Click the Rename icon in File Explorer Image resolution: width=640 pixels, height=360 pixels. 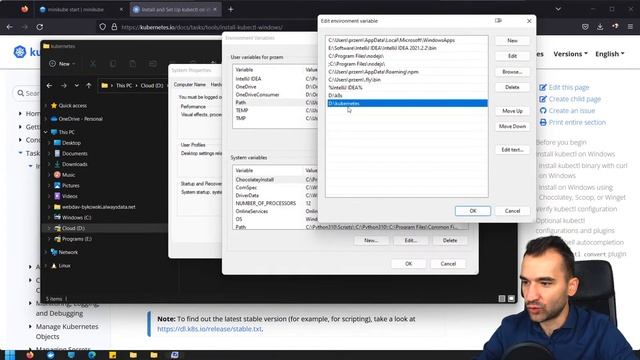coord(153,64)
